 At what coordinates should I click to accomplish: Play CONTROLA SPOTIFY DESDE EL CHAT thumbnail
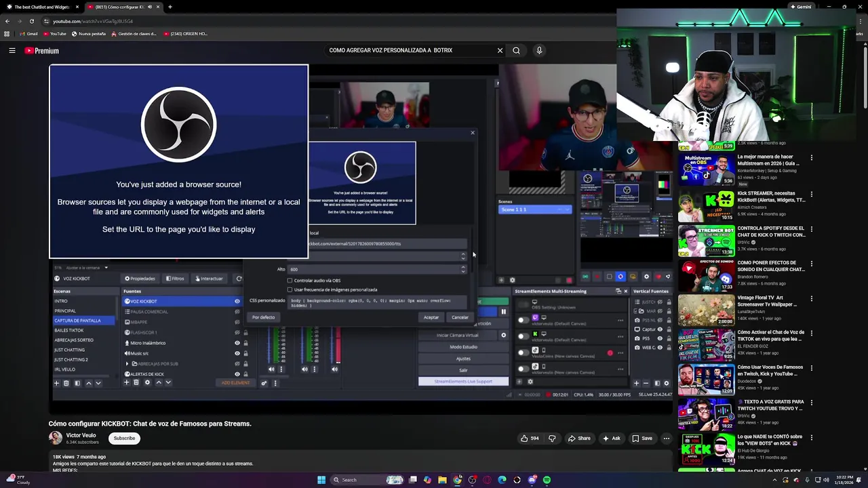pyautogui.click(x=706, y=241)
